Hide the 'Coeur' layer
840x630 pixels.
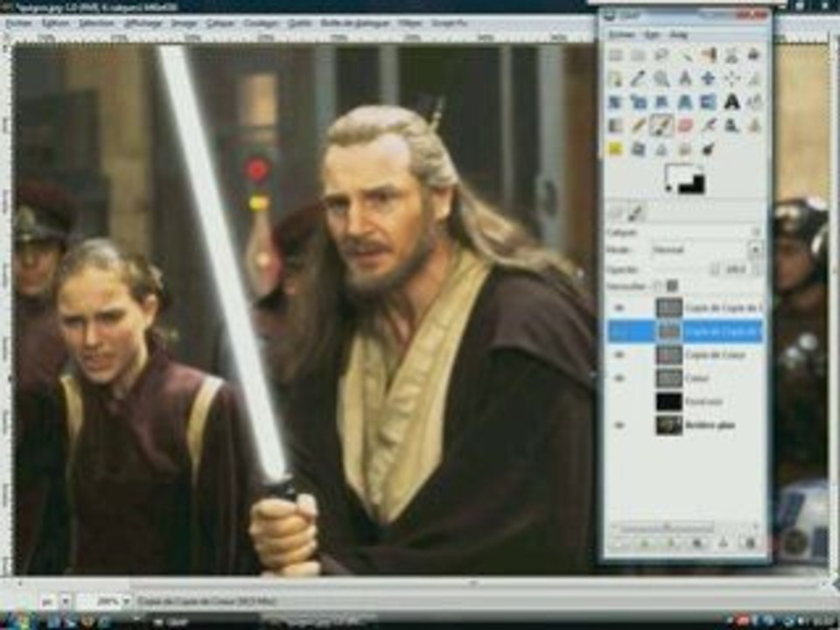[x=619, y=378]
